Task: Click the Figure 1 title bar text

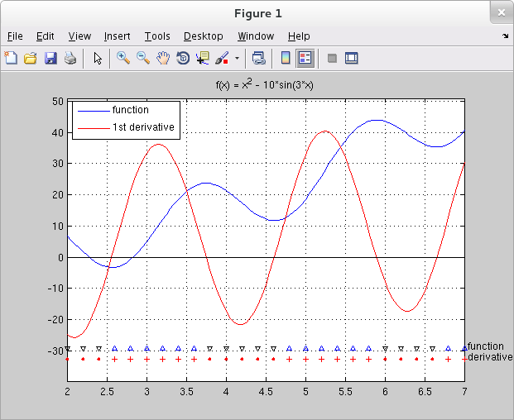Action: (258, 13)
